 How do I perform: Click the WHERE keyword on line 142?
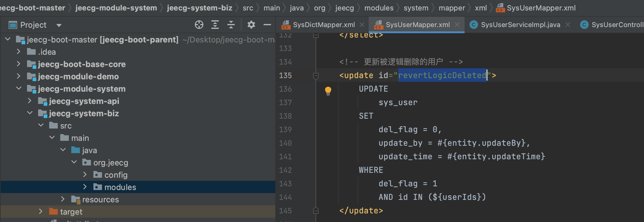point(371,170)
